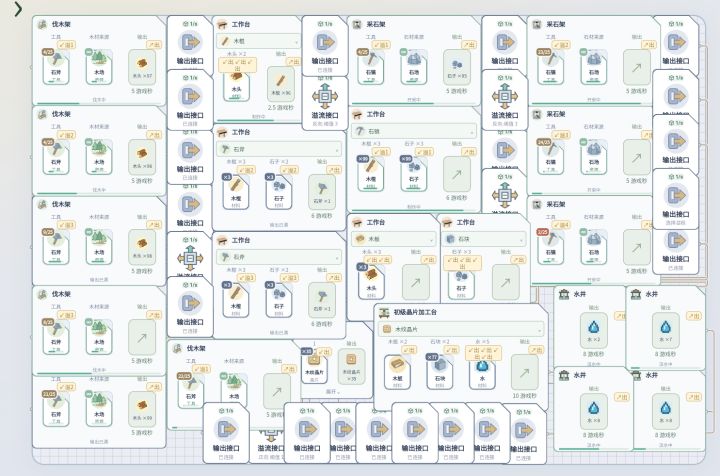Click leftmost 输出接口 node below bottom 伐木架
720x476 pixels.
(x=226, y=433)
